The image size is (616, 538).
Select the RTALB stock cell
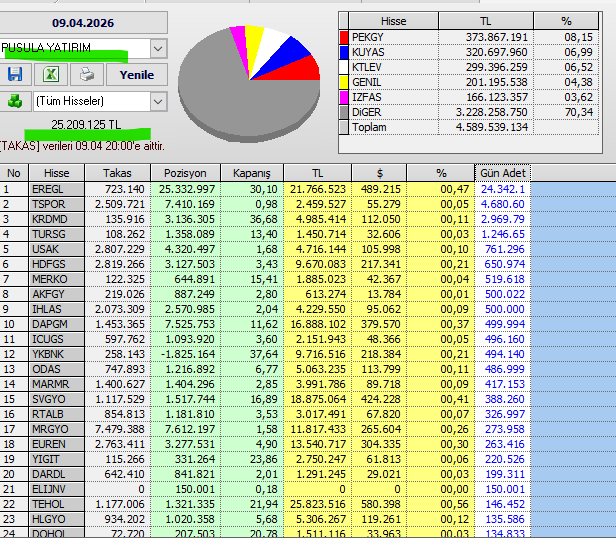(x=57, y=414)
